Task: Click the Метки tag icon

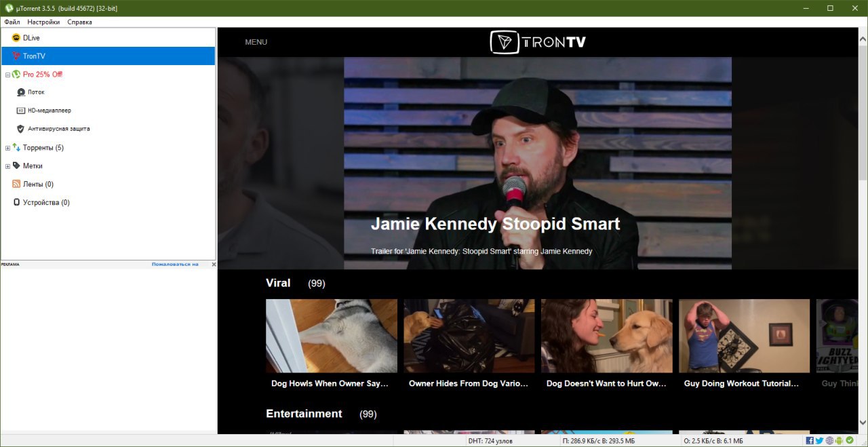Action: click(x=16, y=166)
